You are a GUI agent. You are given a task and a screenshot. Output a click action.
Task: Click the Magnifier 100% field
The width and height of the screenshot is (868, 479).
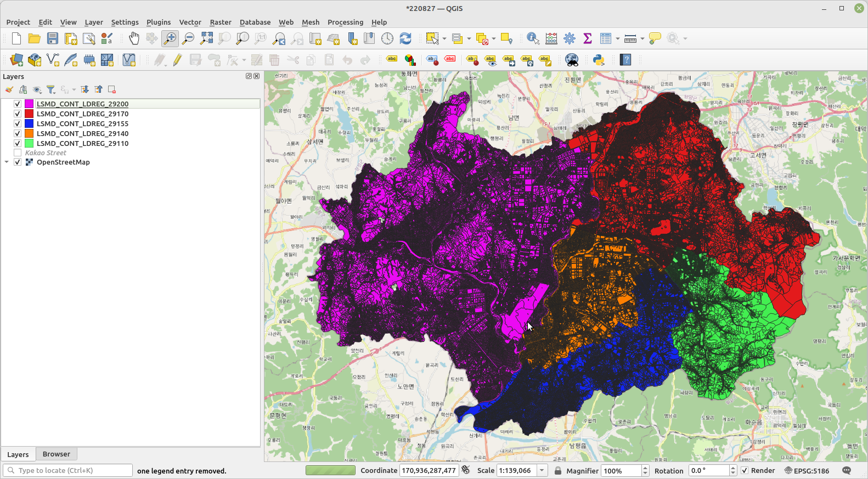621,471
